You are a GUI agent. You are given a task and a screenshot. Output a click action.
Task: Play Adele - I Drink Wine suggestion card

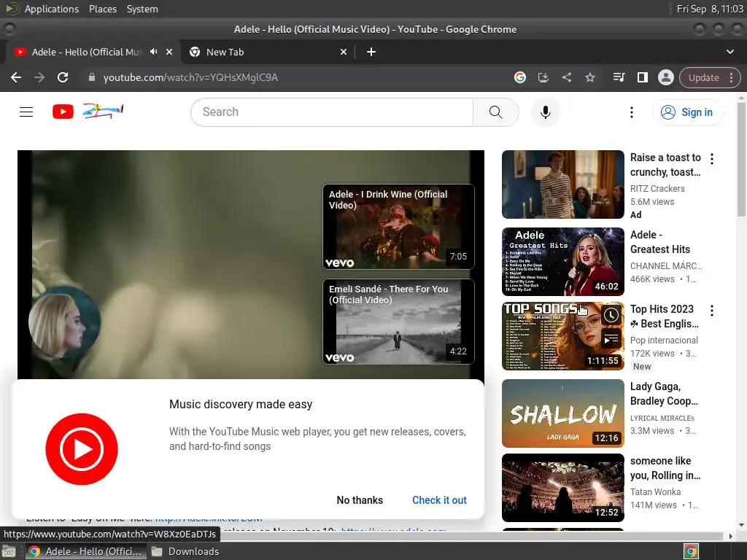tap(398, 227)
